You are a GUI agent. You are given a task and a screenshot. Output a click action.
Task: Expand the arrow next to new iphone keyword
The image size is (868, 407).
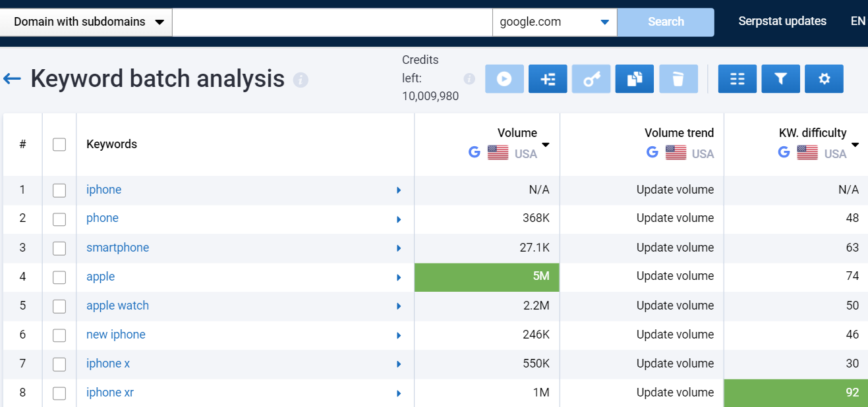click(399, 335)
